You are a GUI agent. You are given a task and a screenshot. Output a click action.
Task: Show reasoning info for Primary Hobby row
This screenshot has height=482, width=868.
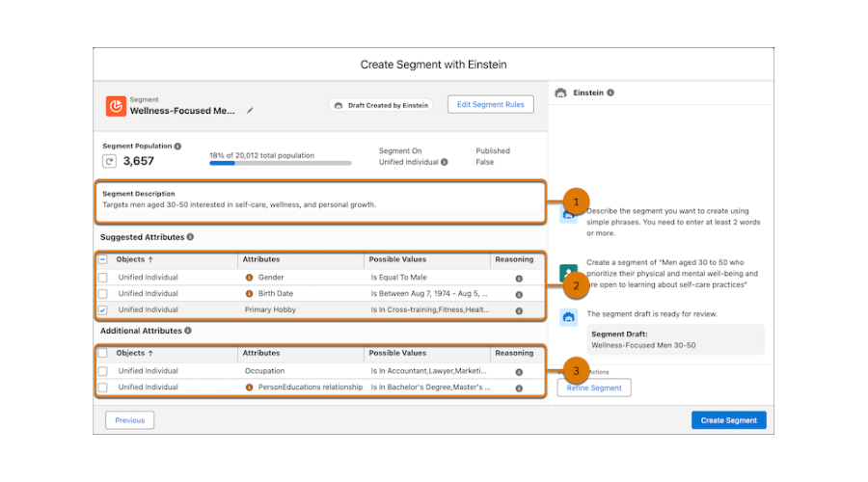pyautogui.click(x=519, y=310)
